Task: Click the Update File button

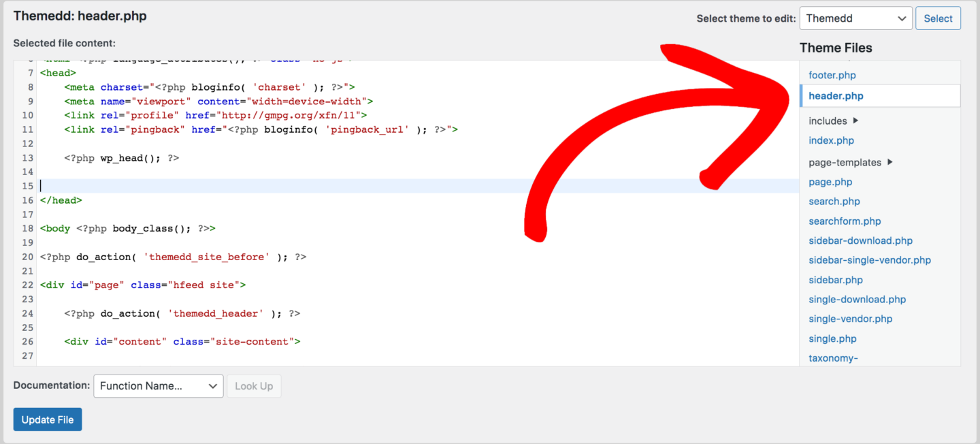Action: tap(47, 419)
